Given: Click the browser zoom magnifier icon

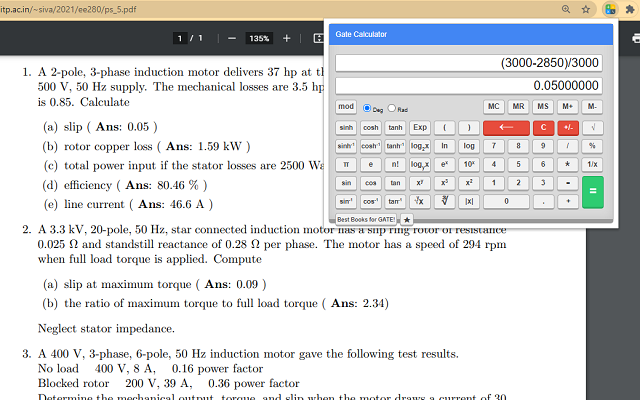Looking at the screenshot, I should pyautogui.click(x=567, y=9).
